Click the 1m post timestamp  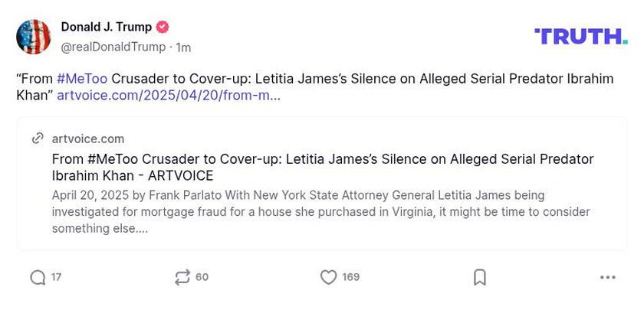pos(183,47)
